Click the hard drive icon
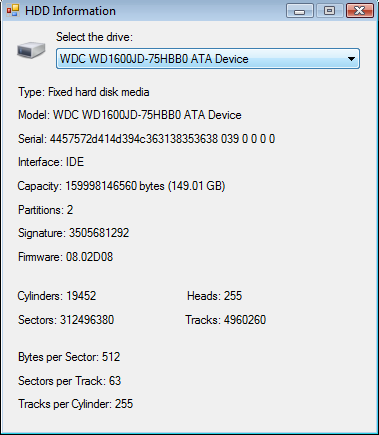Image resolution: width=379 pixels, height=435 pixels. (x=31, y=50)
